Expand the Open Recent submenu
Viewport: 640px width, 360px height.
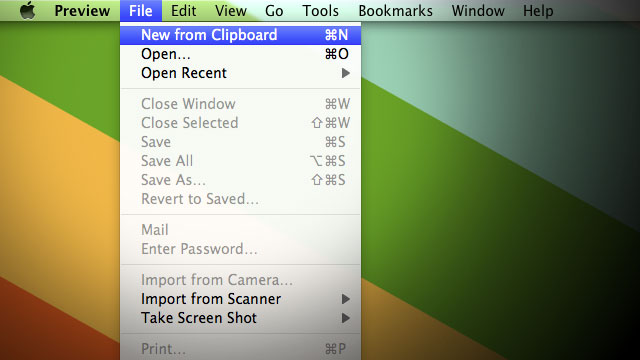pos(240,73)
